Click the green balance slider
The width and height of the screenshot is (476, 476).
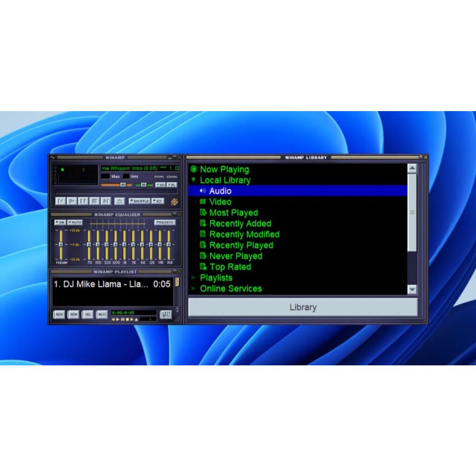click(x=144, y=185)
